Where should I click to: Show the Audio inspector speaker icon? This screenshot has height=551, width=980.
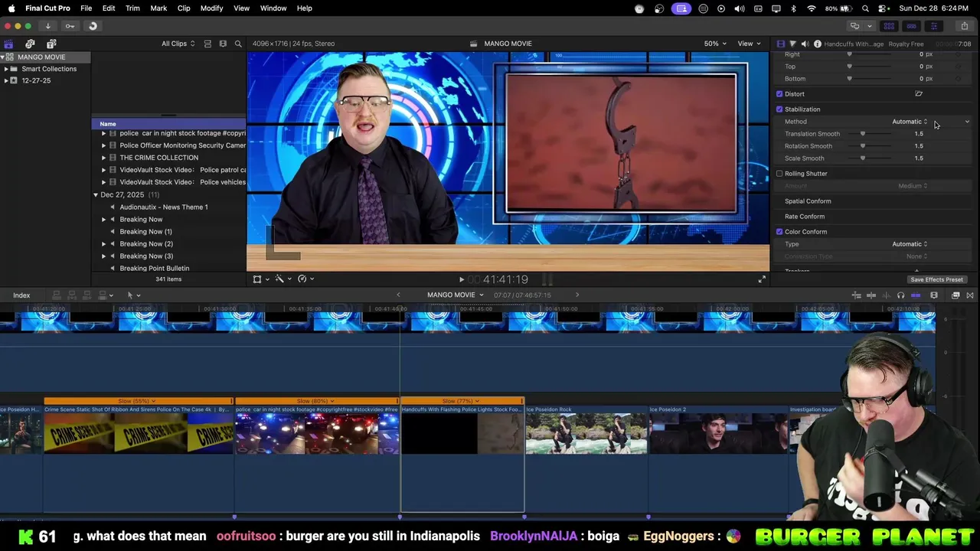point(805,44)
